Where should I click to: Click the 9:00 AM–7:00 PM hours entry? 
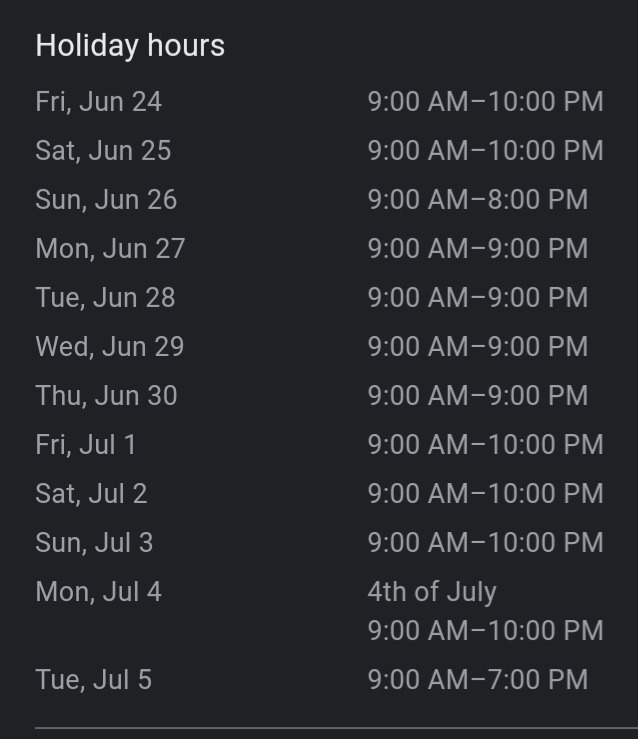coord(477,681)
